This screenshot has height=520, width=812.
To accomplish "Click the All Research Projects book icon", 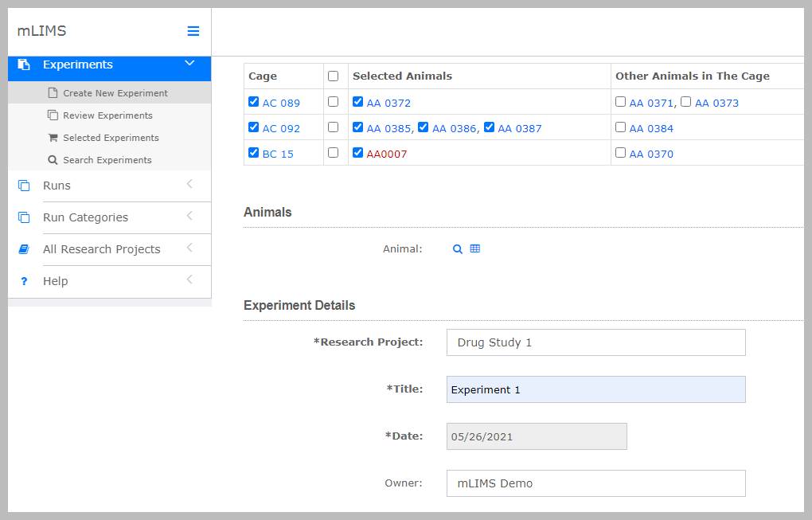I will click(24, 249).
